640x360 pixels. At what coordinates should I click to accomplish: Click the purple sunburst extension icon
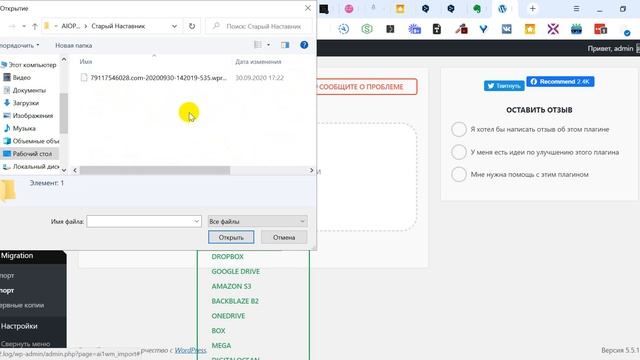click(x=414, y=29)
